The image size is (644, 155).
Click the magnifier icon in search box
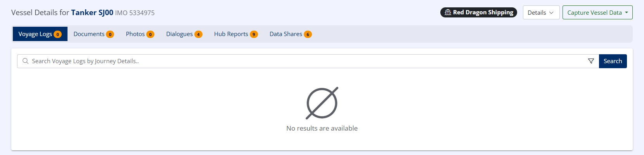click(26, 61)
